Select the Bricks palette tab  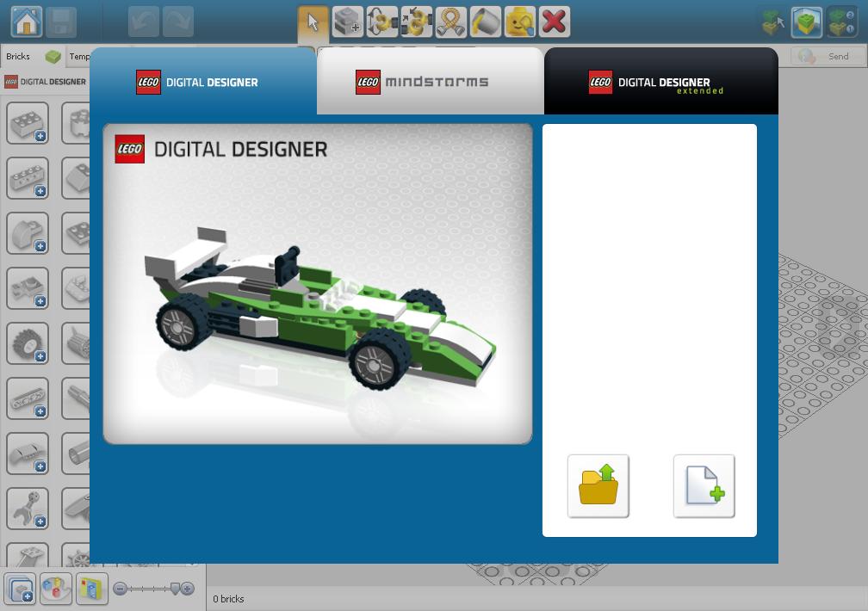click(x=18, y=57)
